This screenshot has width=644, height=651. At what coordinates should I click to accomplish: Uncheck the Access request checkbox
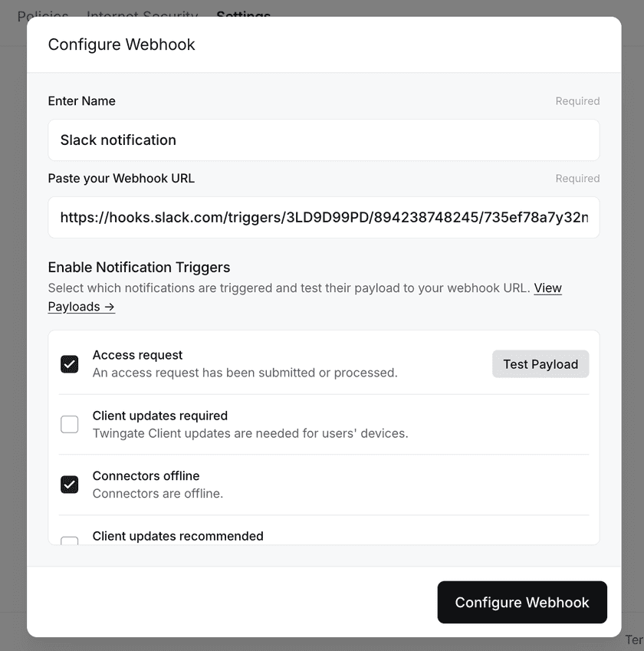(70, 364)
